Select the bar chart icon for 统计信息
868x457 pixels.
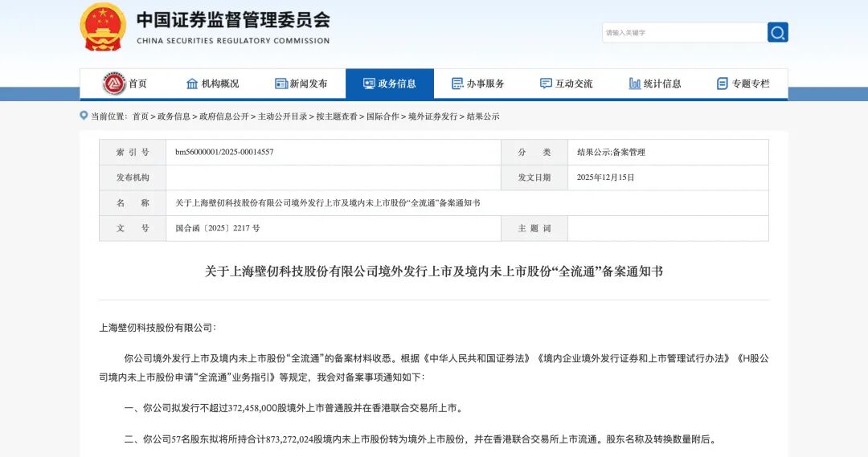634,84
